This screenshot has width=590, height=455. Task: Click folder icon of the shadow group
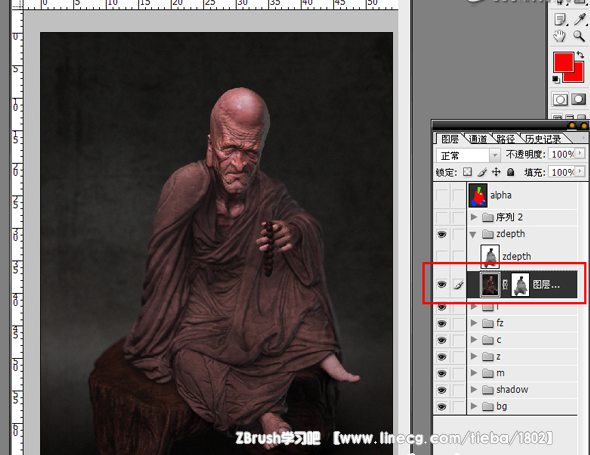pyautogui.click(x=488, y=390)
